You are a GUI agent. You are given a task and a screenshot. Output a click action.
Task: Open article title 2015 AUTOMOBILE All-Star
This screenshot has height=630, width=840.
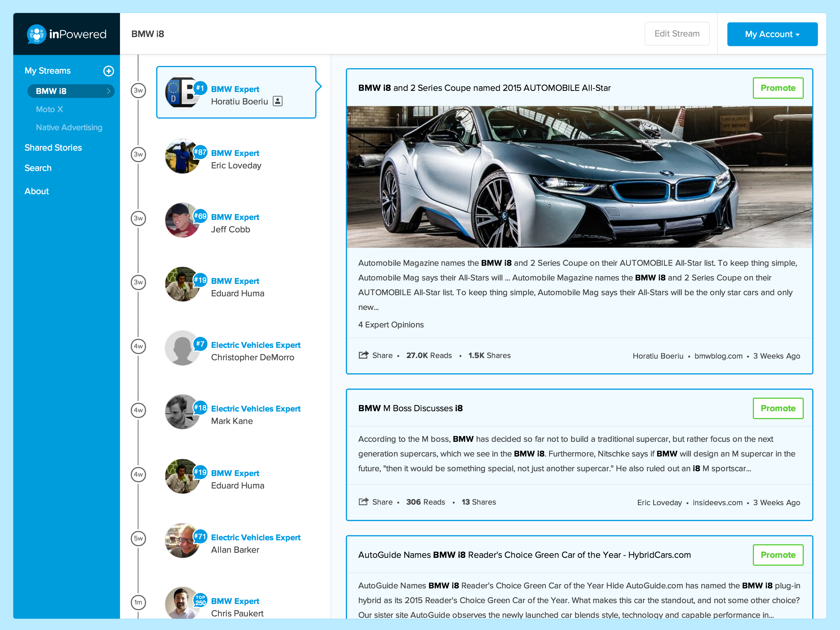[x=485, y=88]
